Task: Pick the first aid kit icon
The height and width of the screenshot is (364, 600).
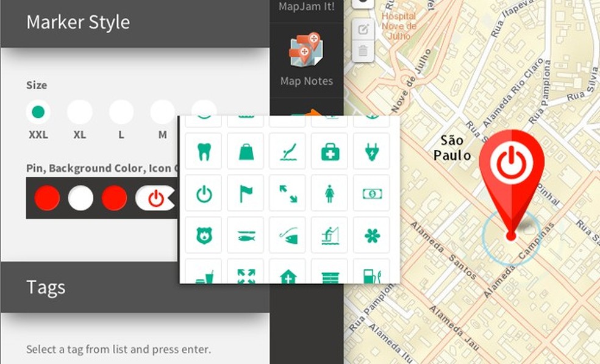Action: [x=330, y=152]
